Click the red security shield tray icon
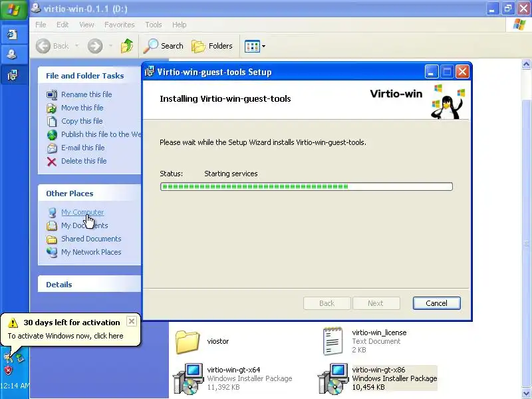 point(9,370)
